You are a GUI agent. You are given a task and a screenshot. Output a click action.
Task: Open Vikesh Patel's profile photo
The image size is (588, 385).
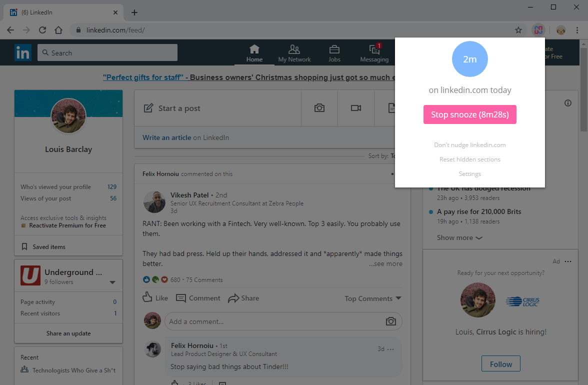click(x=154, y=201)
